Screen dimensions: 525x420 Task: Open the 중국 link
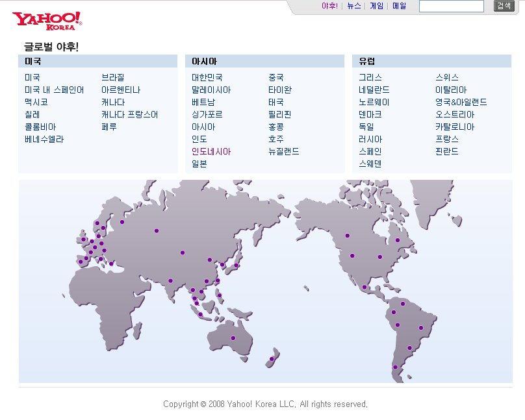pyautogui.click(x=276, y=78)
